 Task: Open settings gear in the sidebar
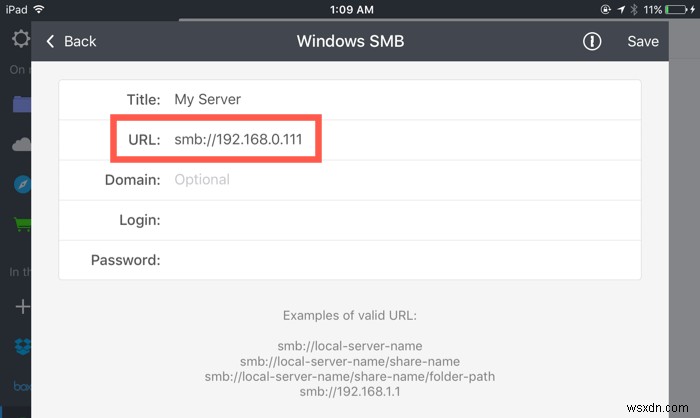coord(21,39)
